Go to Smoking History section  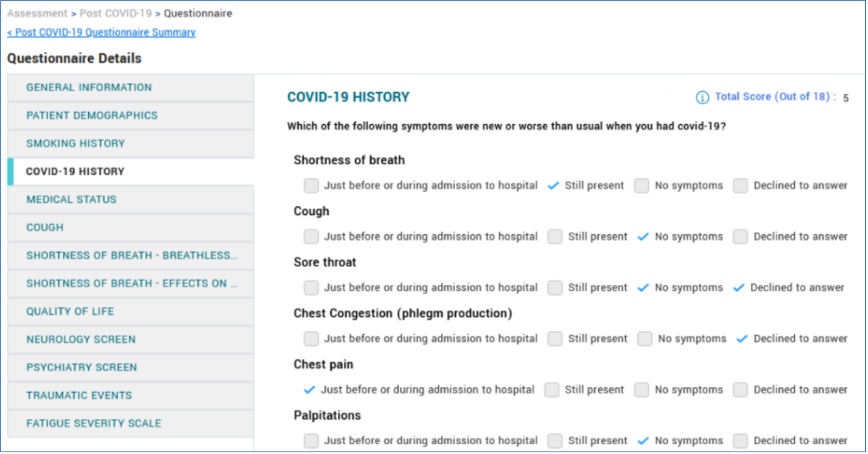point(75,143)
